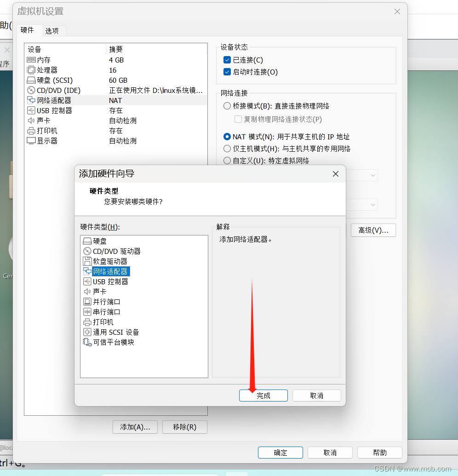Select 软盘驱动器 in the hardware type list
458x476 pixels.
tap(105, 261)
